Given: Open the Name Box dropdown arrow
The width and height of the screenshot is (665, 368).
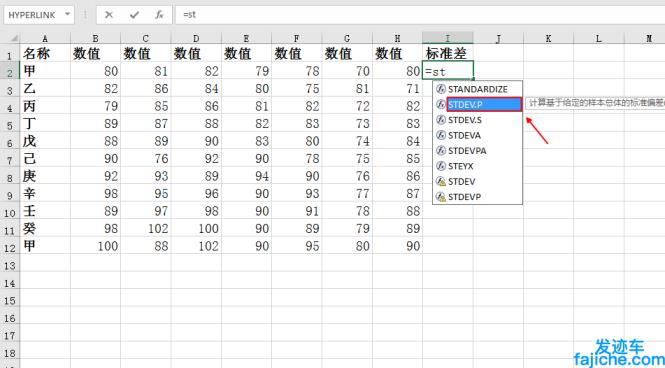Looking at the screenshot, I should pyautogui.click(x=67, y=15).
